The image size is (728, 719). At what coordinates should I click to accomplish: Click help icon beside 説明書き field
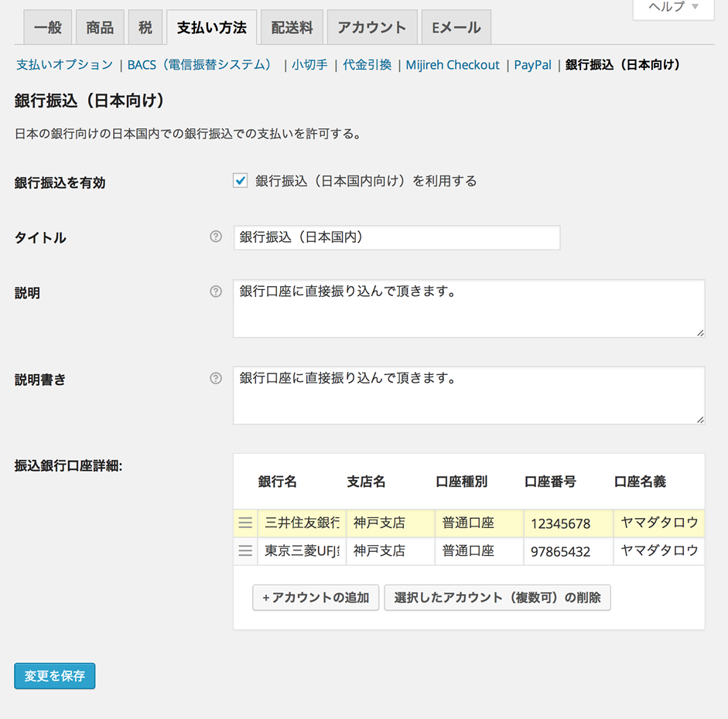point(216,378)
